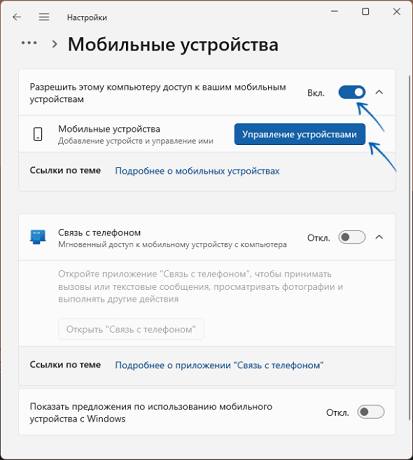
Task: Open the hamburger navigation menu
Action: [44, 17]
